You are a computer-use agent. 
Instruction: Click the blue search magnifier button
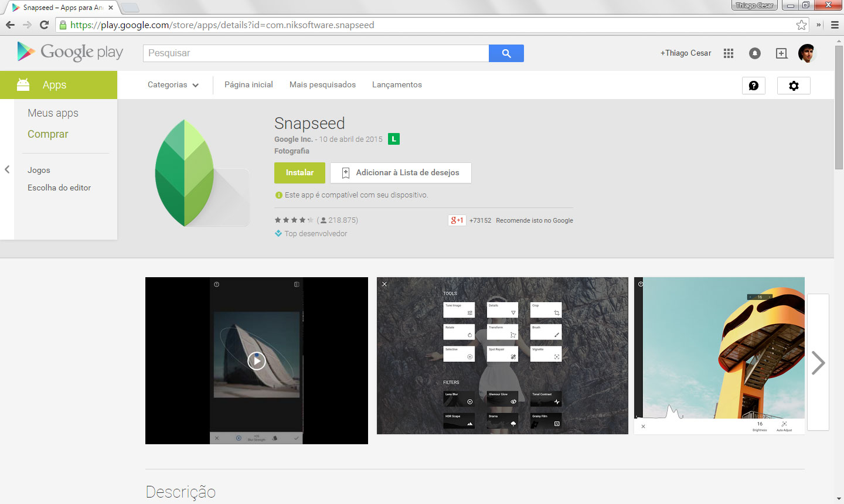pos(506,53)
